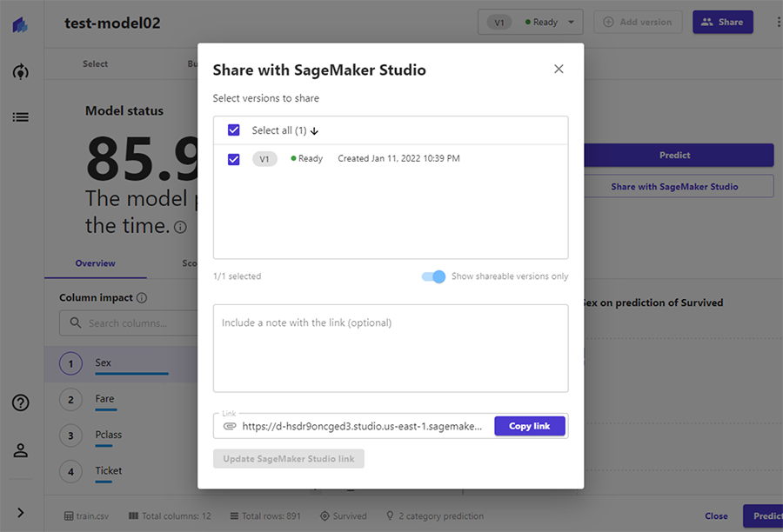
Task: Click the link icon beside the URL
Action: pyautogui.click(x=229, y=426)
